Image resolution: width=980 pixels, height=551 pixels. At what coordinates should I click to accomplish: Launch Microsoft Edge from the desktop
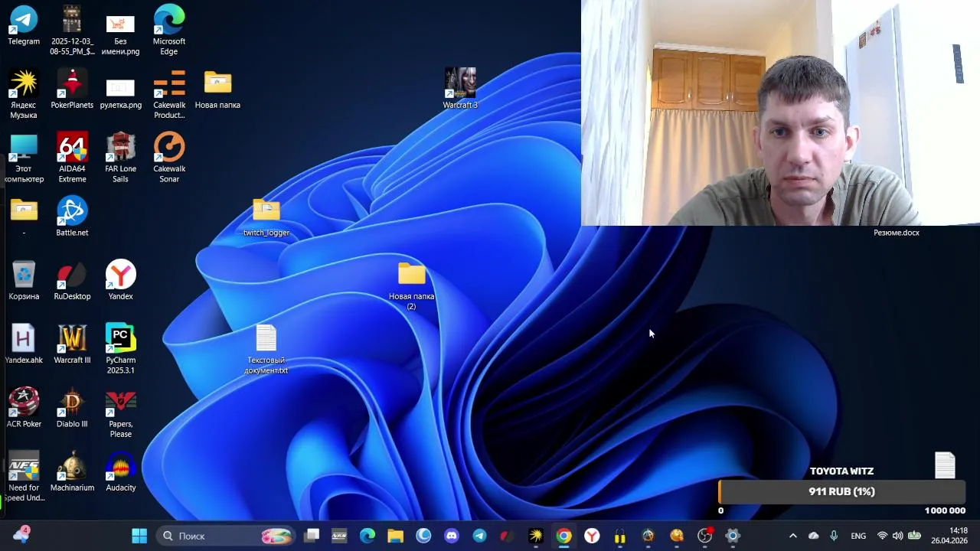[x=168, y=30]
